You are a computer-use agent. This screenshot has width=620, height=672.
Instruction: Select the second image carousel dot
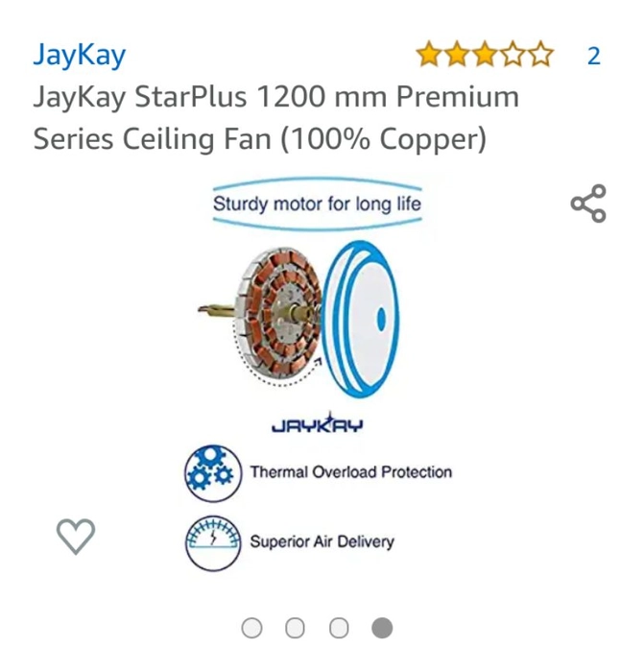coord(296,628)
